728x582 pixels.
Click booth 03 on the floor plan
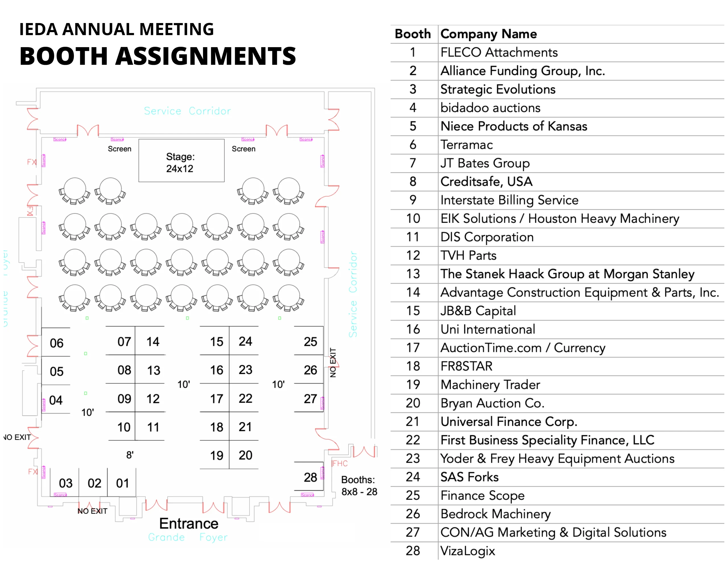(65, 483)
